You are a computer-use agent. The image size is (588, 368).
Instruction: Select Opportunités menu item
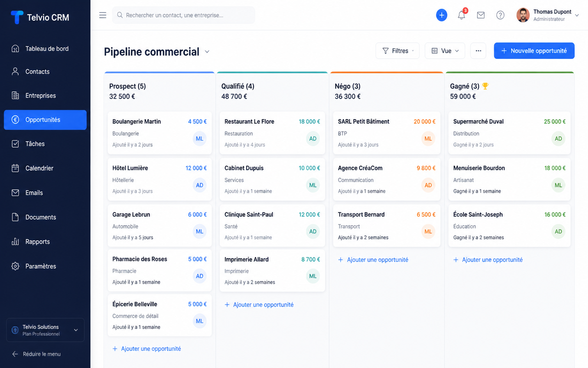coord(45,120)
